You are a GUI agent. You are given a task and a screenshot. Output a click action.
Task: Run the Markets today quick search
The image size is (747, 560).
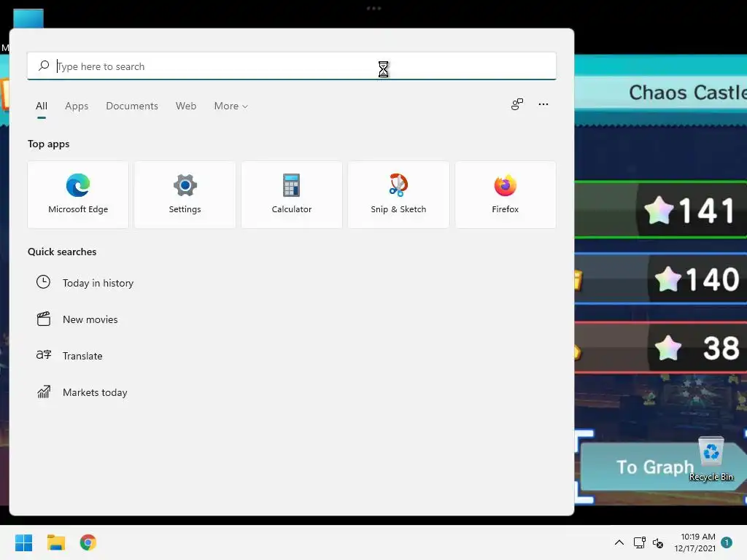(95, 392)
